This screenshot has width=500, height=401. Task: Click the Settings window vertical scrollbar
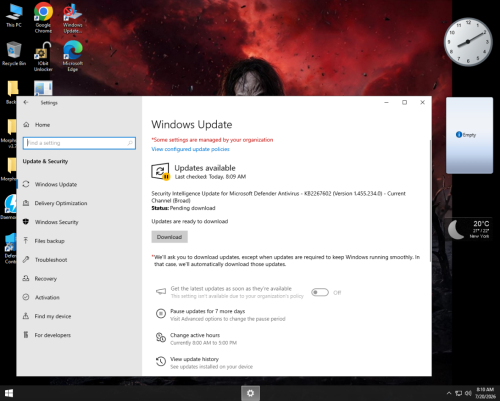(x=430, y=200)
